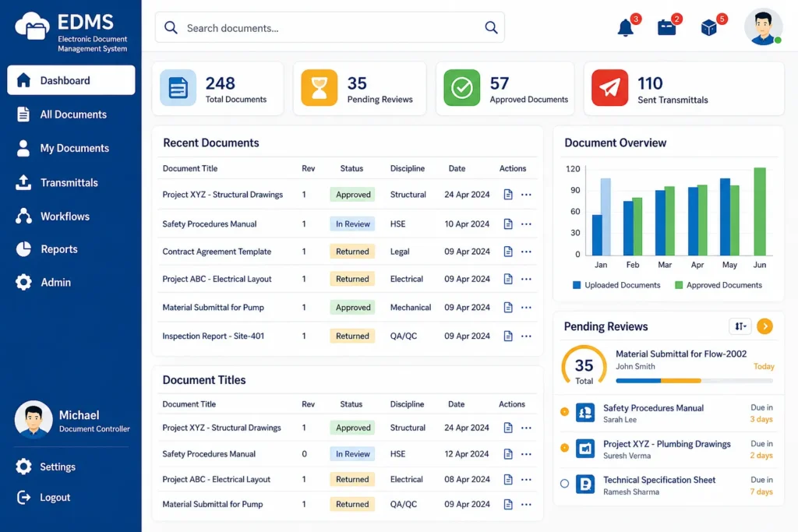798x532 pixels.
Task: Focus the Search documents input field
Action: pos(330,27)
